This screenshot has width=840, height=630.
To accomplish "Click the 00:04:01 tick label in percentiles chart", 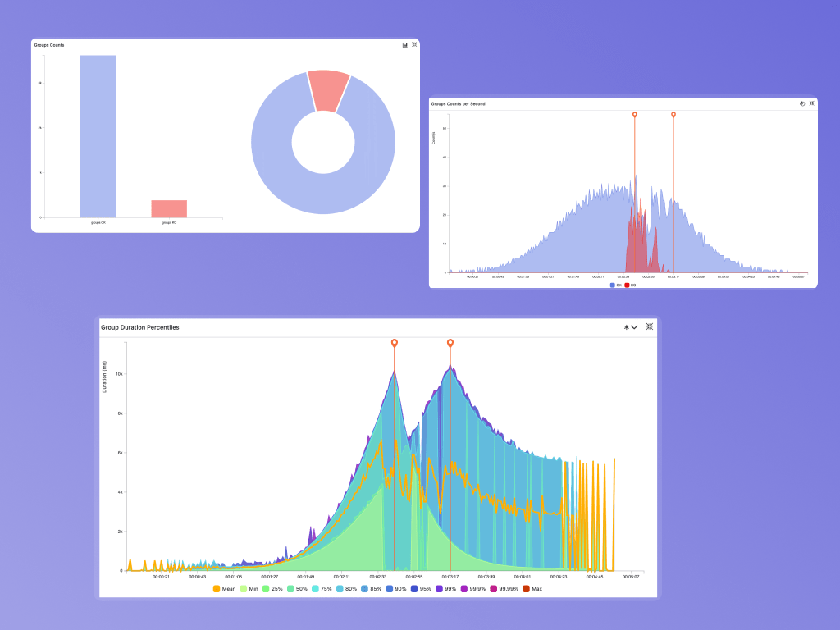I will click(523, 577).
